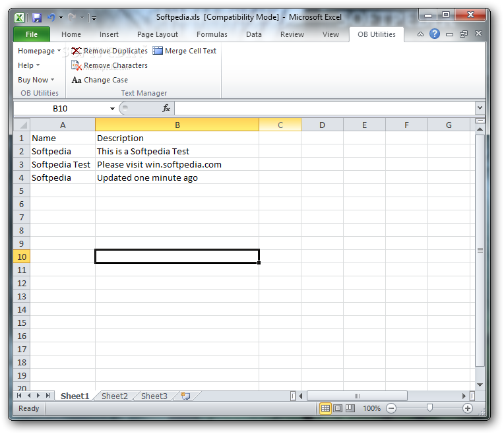This screenshot has width=504, height=434.
Task: Switch to the Data tab
Action: 253,34
